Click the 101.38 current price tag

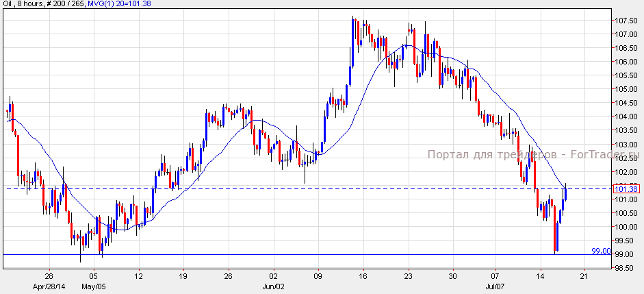tap(626, 189)
